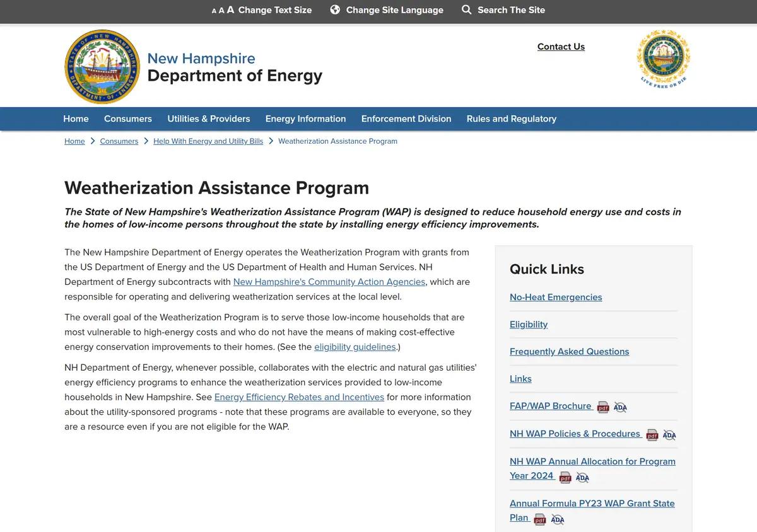This screenshot has height=532, width=757.
Task: Open the Enforcement Division menu
Action: click(x=406, y=119)
